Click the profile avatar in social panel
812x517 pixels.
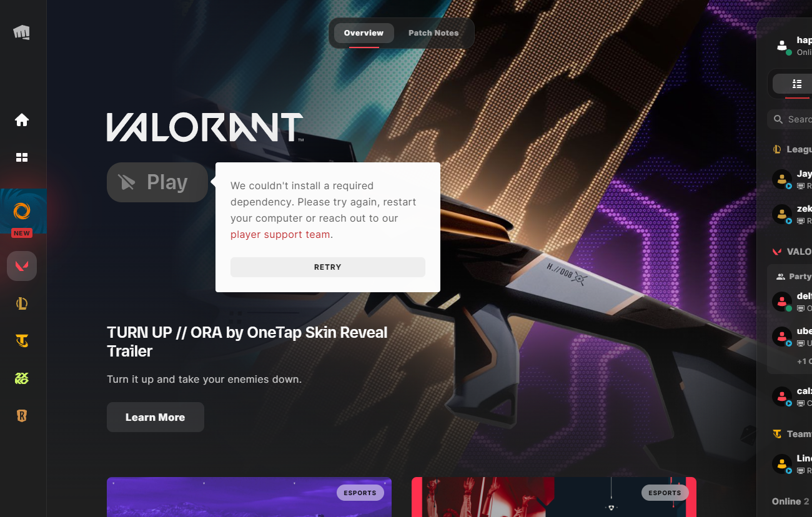782,46
